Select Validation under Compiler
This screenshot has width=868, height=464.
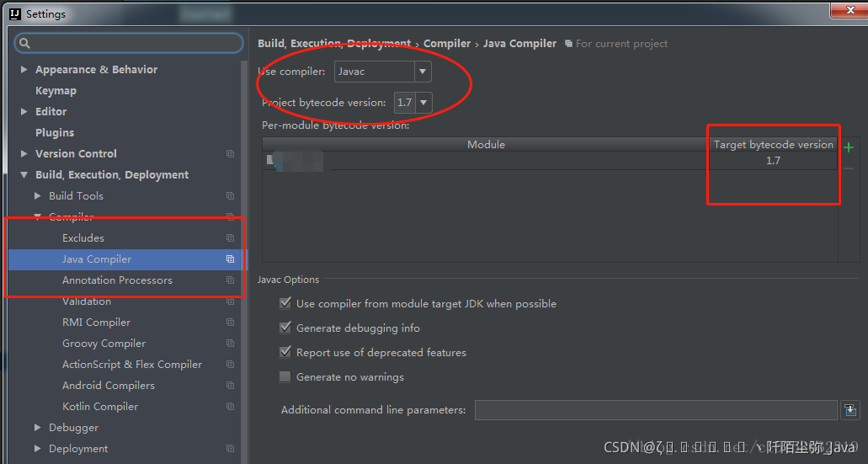[x=87, y=301]
